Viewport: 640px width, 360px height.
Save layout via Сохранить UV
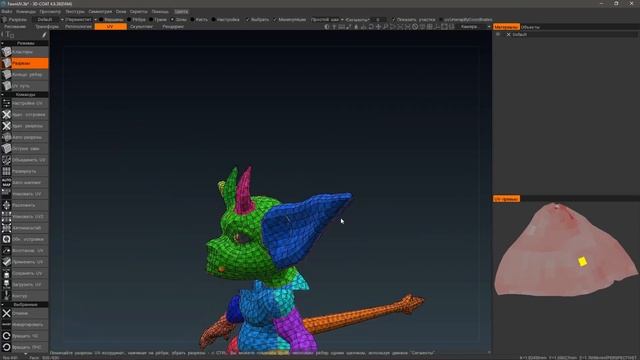[24, 273]
